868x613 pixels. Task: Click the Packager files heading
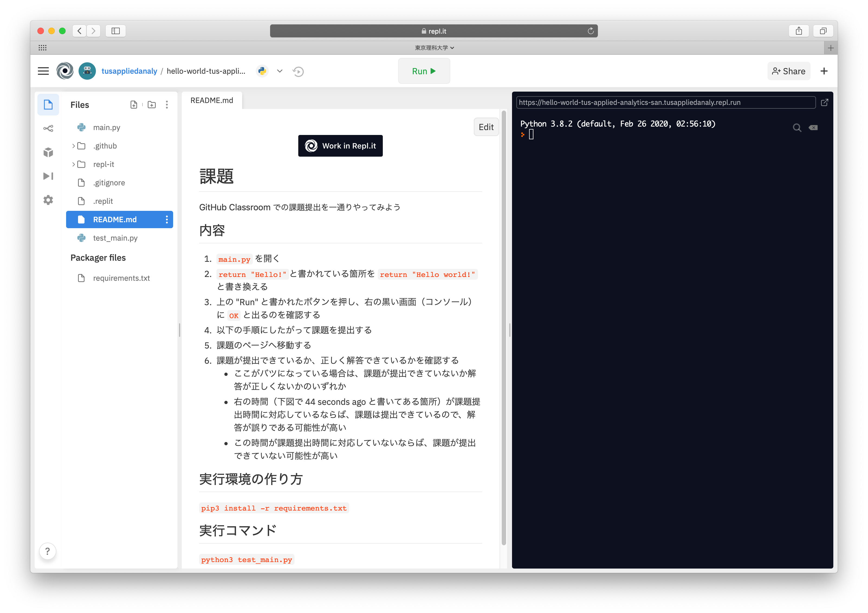point(98,258)
